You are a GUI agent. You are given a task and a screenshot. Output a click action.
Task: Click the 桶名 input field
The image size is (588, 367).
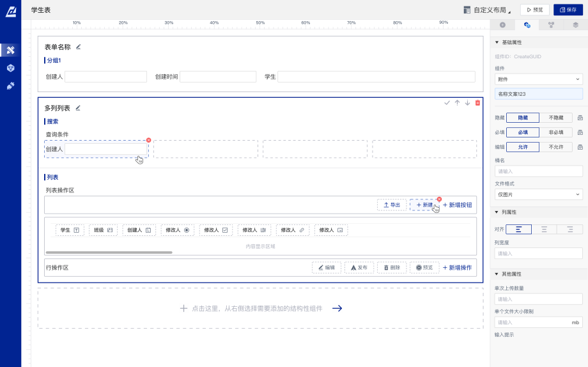point(538,171)
